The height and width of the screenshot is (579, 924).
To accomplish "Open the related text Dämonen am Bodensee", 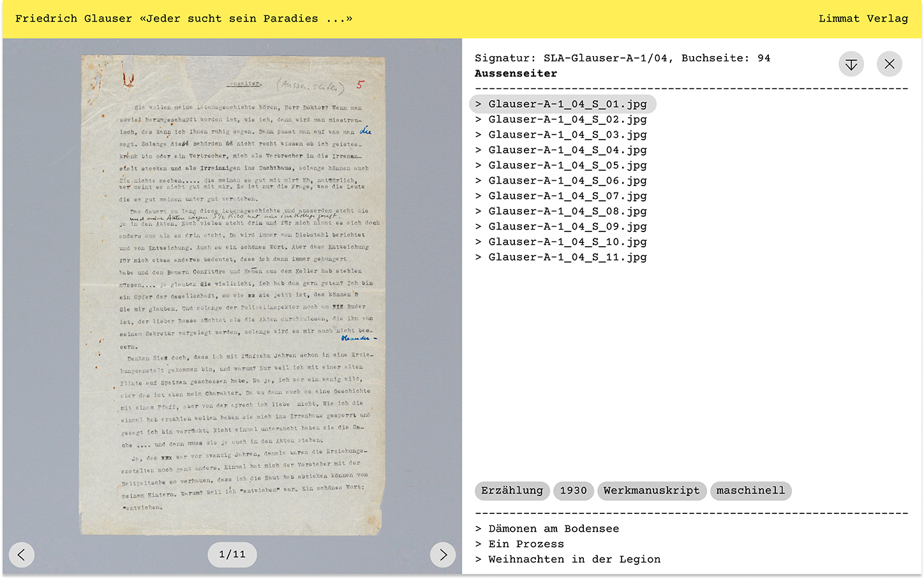I will pyautogui.click(x=553, y=529).
